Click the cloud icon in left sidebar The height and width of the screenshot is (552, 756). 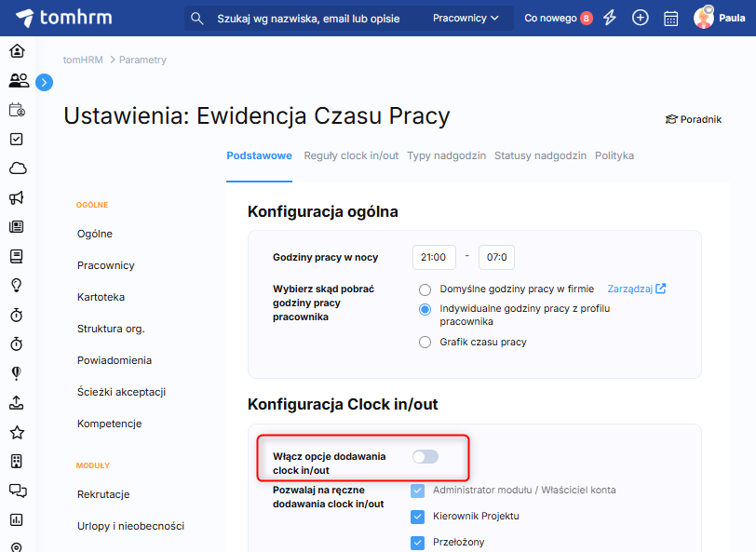pyautogui.click(x=17, y=168)
